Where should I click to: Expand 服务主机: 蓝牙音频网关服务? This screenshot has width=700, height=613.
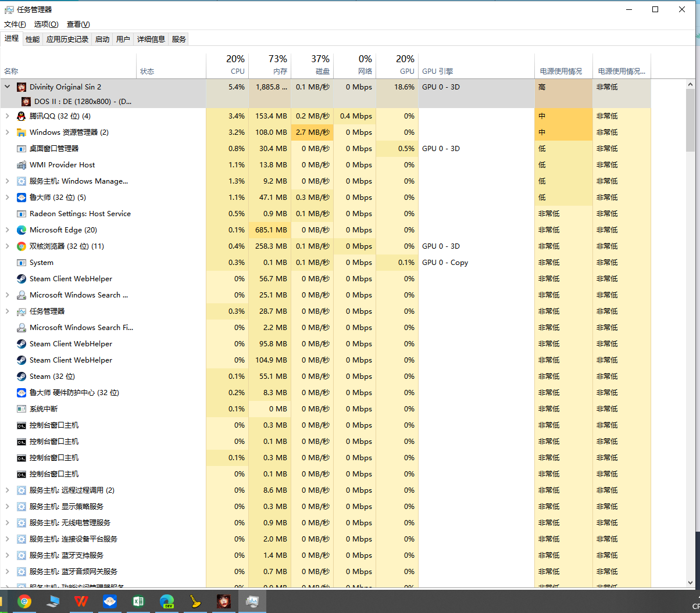8,572
